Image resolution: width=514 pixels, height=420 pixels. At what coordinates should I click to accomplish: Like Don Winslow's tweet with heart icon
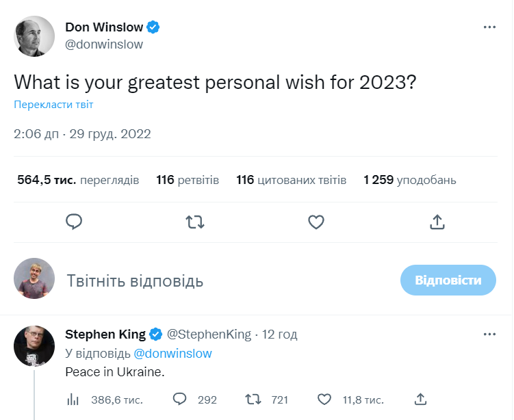point(316,222)
